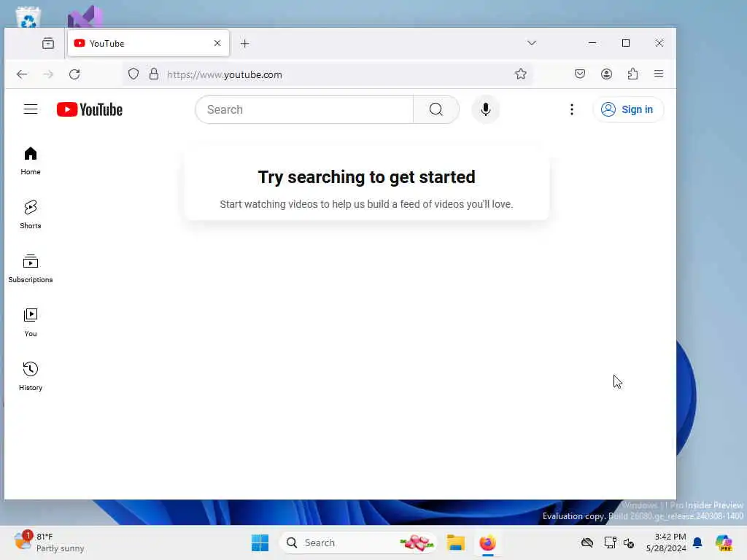This screenshot has width=747, height=560.
Task: Open the Firefox application menu
Action: [659, 74]
